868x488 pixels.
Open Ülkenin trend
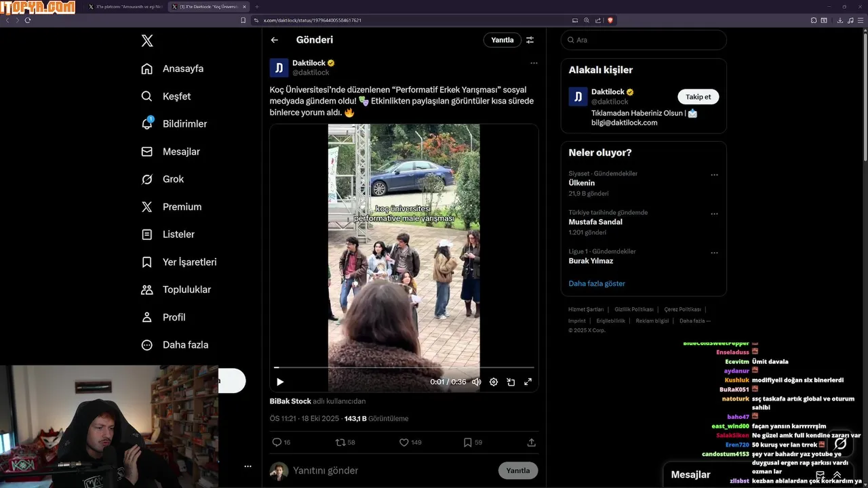click(582, 183)
